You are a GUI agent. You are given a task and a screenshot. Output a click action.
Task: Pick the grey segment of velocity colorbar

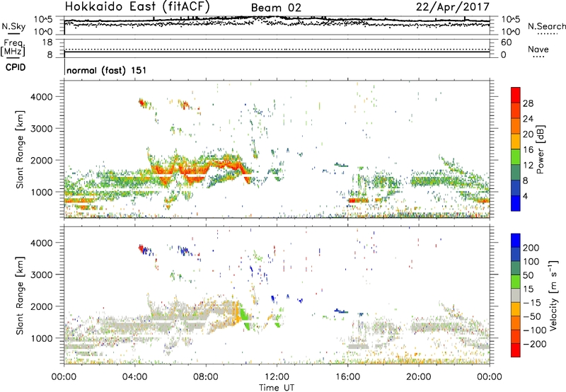coord(516,295)
